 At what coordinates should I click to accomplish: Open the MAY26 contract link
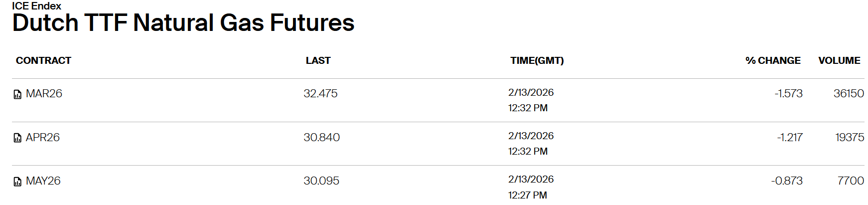(x=43, y=181)
